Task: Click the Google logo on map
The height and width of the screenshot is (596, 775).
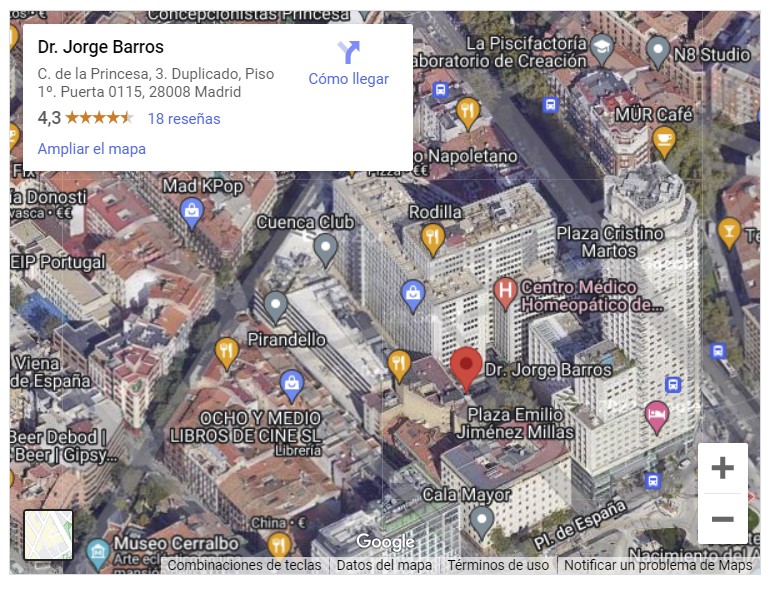Action: click(385, 542)
